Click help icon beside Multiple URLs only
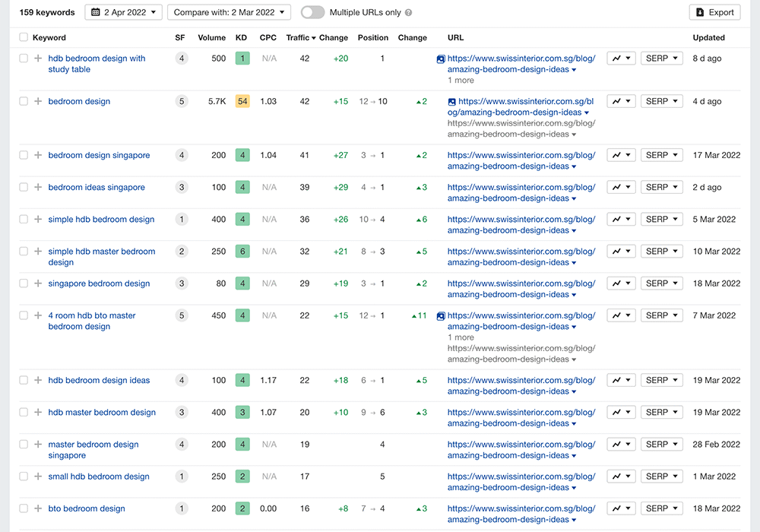760x532 pixels. pyautogui.click(x=409, y=13)
